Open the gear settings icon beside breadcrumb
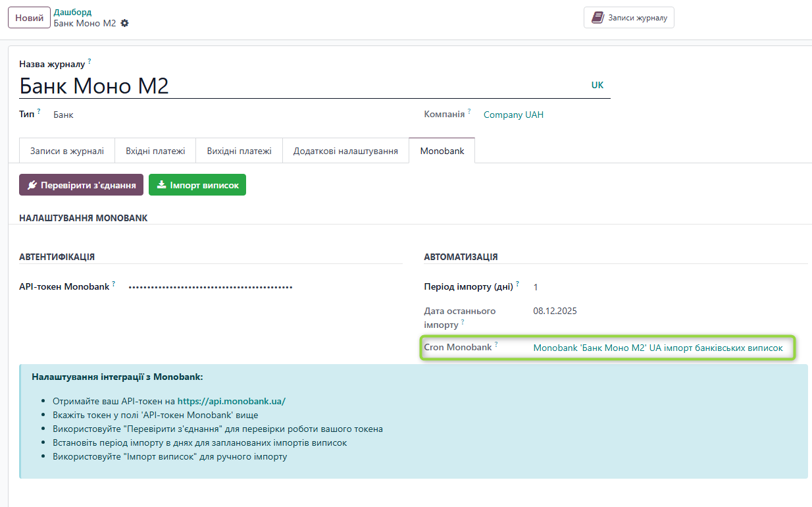Screen dimensions: 812x507 [124, 22]
